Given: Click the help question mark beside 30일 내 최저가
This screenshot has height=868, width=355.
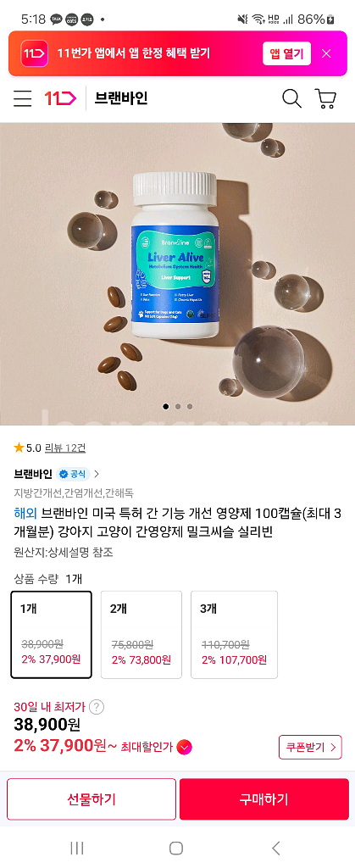Looking at the screenshot, I should click(x=97, y=707).
